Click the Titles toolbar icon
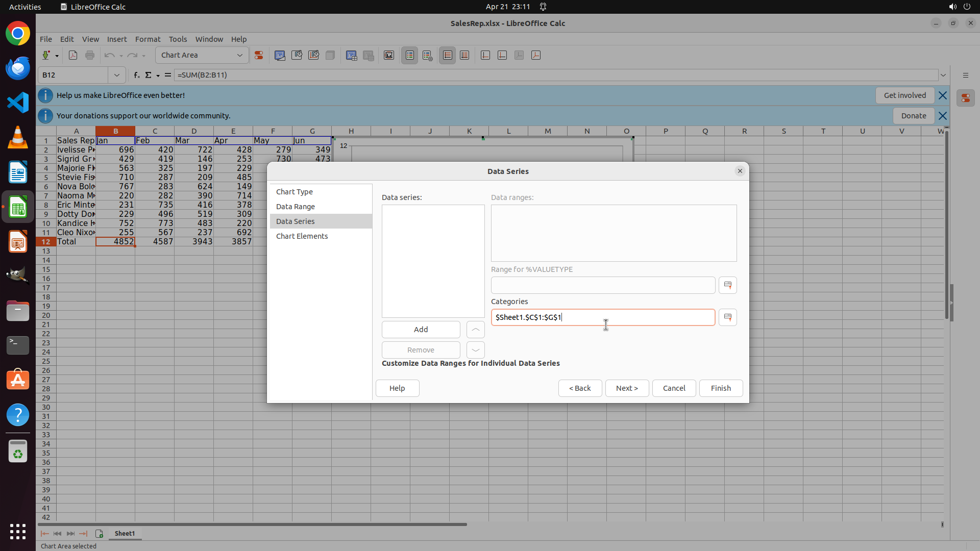980x551 pixels. [x=389, y=55]
